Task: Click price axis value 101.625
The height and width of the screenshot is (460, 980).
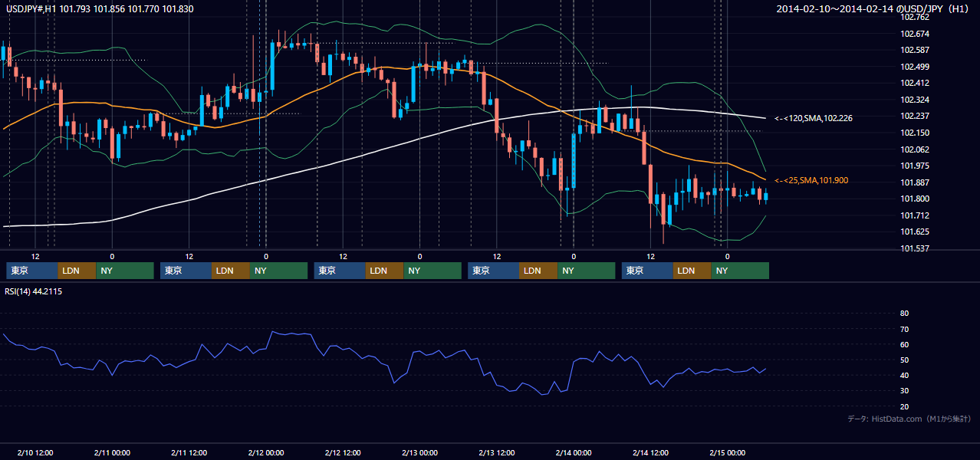Action: click(x=913, y=232)
